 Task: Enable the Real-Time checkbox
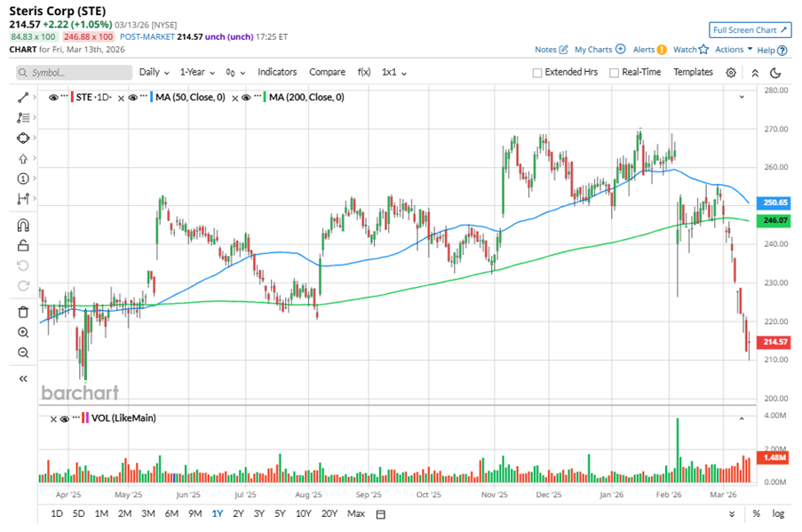pyautogui.click(x=614, y=73)
